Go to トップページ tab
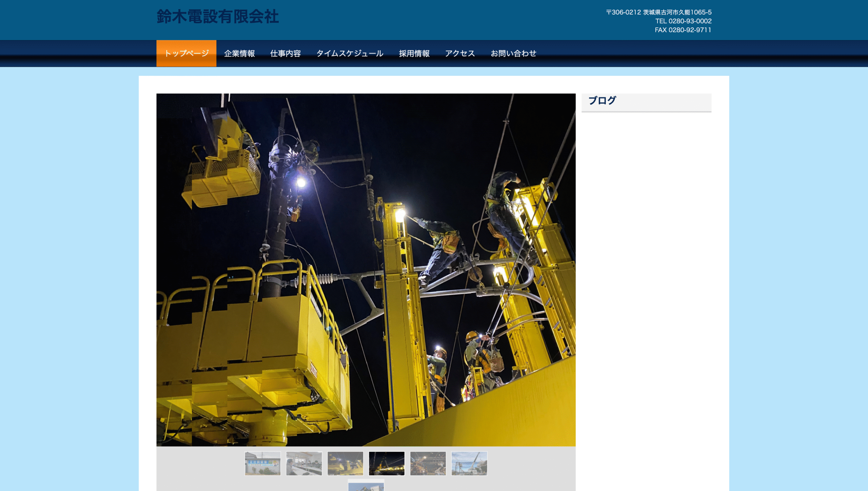This screenshot has height=491, width=868. (186, 54)
